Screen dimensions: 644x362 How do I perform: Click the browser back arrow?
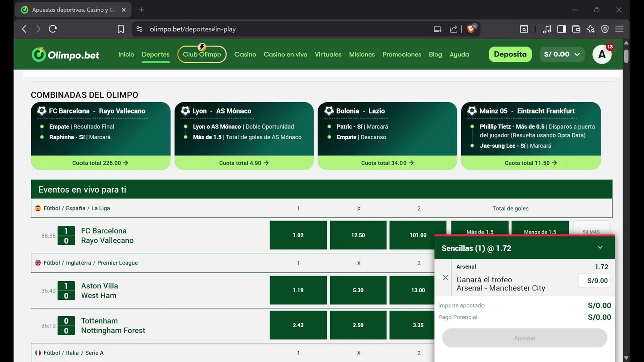click(24, 29)
